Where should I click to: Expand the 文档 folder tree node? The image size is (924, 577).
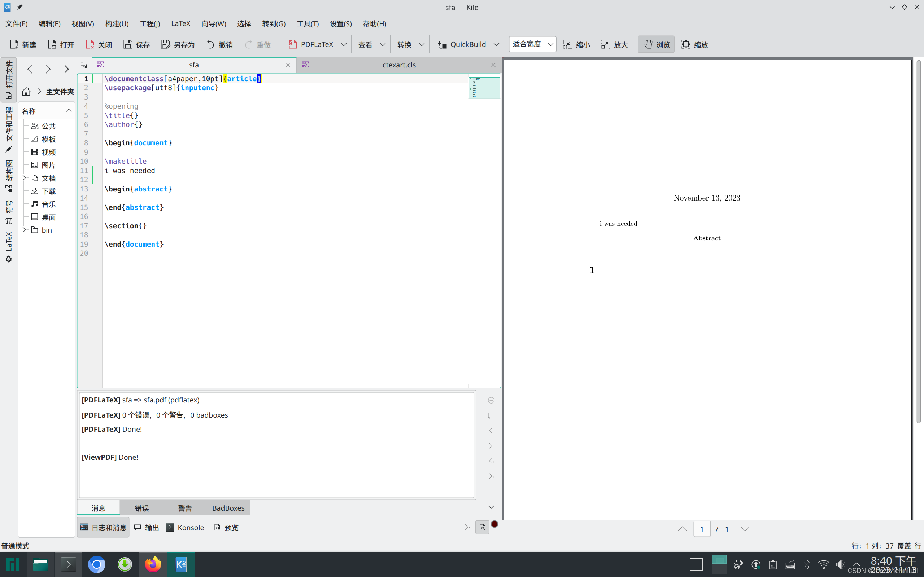click(x=24, y=178)
